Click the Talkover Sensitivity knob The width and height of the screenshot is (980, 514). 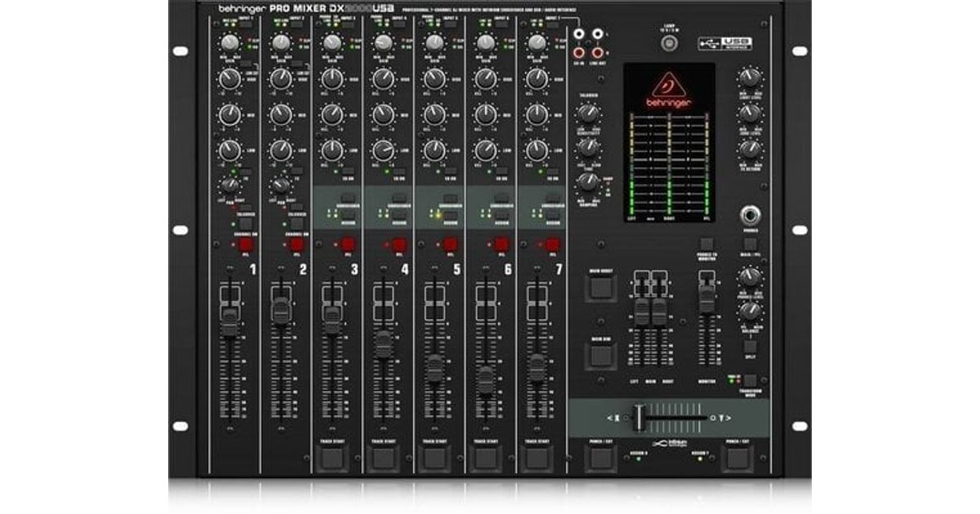[586, 114]
